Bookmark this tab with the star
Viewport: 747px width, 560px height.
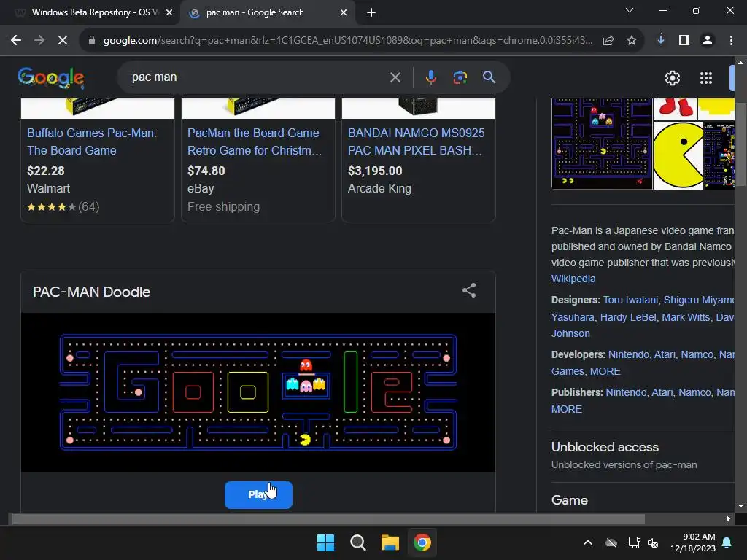tap(632, 41)
